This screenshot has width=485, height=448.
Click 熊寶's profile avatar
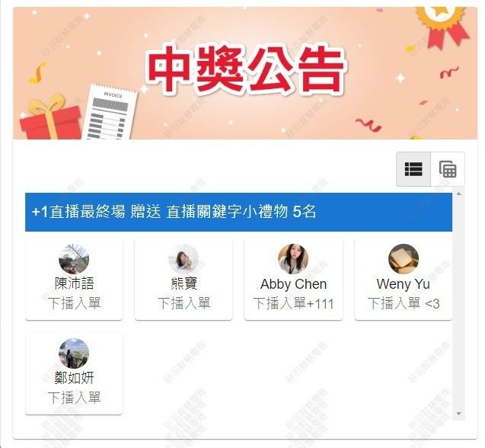click(x=183, y=259)
